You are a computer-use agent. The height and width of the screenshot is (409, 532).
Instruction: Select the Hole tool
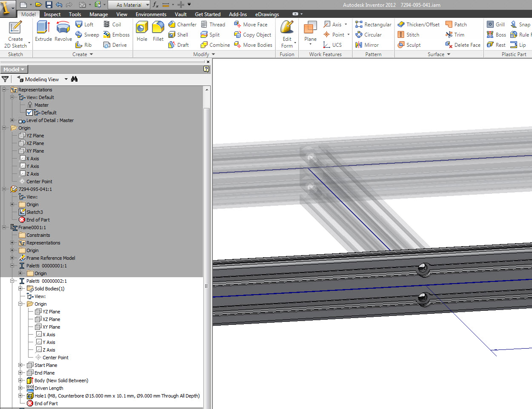[142, 31]
